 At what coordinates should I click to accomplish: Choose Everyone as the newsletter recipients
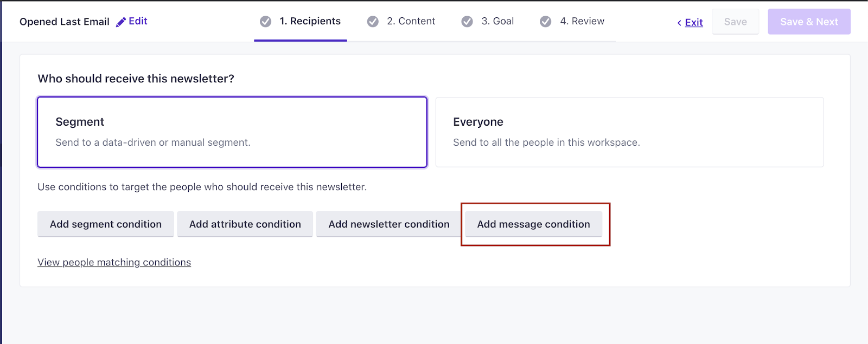[629, 132]
